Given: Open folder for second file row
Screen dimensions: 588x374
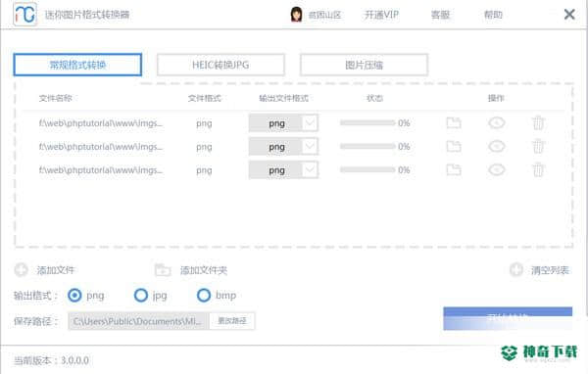Looking at the screenshot, I should coord(454,146).
